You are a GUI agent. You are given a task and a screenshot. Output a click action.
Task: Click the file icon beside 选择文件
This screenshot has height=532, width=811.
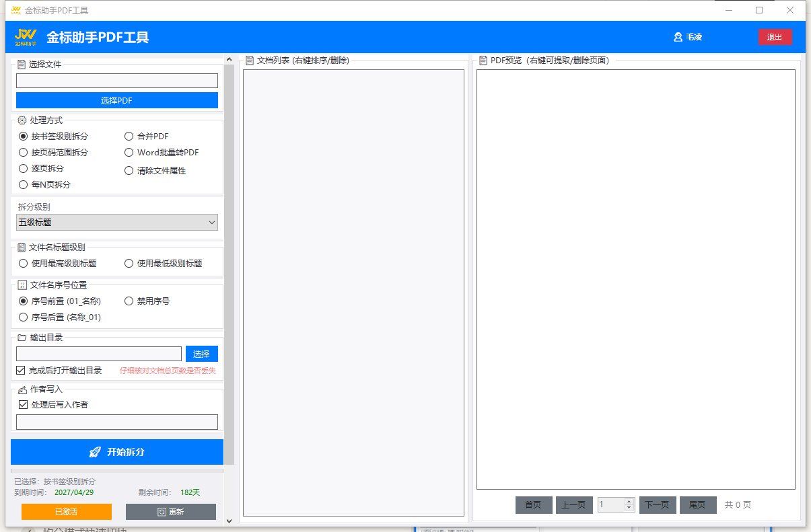(x=22, y=65)
